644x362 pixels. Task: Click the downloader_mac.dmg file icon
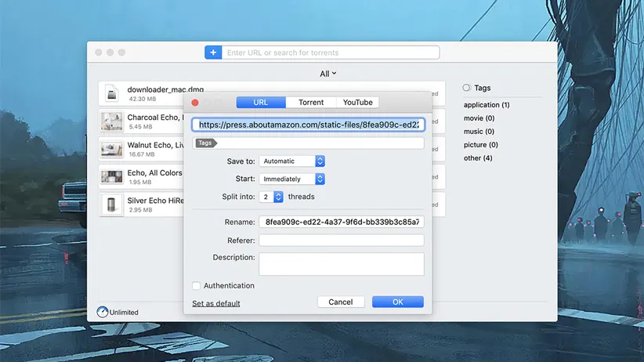[x=112, y=93]
